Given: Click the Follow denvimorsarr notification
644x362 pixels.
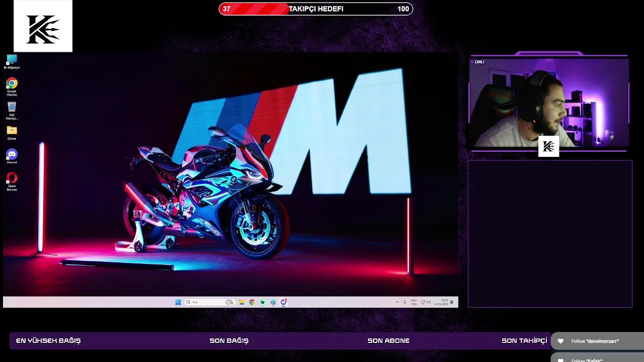Looking at the screenshot, I should click(597, 341).
